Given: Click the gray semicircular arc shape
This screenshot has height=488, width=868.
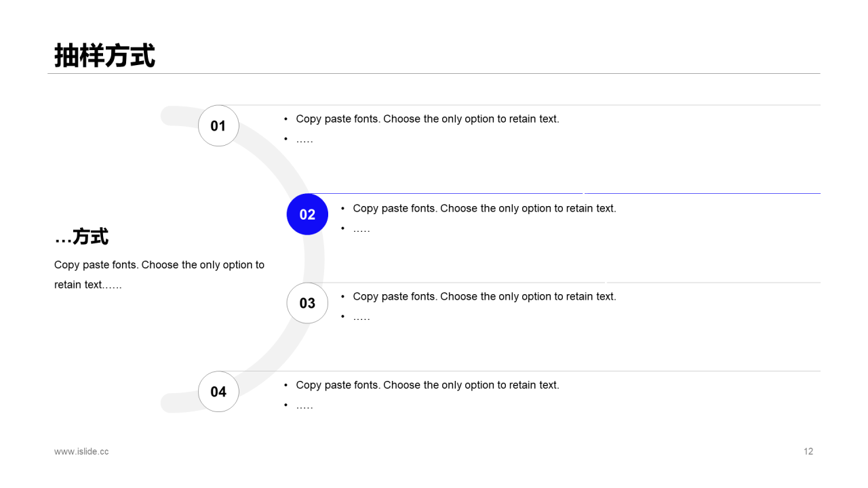Looking at the screenshot, I should click(x=313, y=259).
